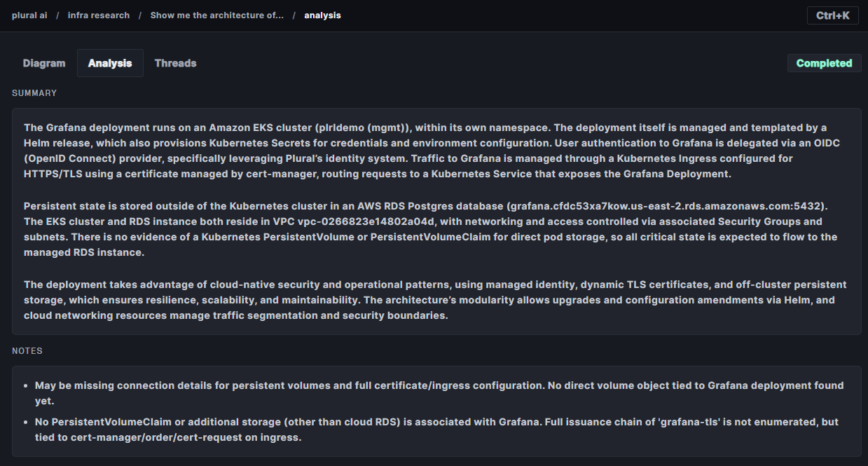
Task: Click the SUMMARY section heading
Action: pyautogui.click(x=34, y=93)
